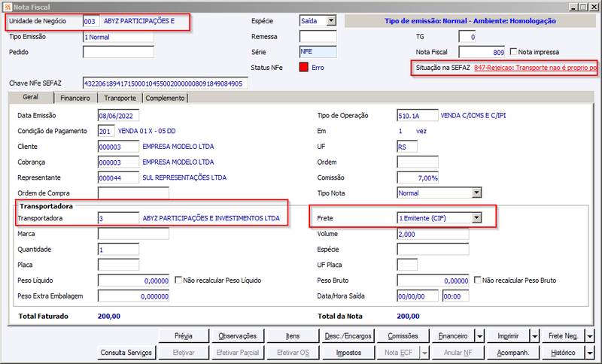This screenshot has height=364, width=602.
Task: Open the Frete Emitente (CIF) dropdown
Action: click(x=476, y=218)
